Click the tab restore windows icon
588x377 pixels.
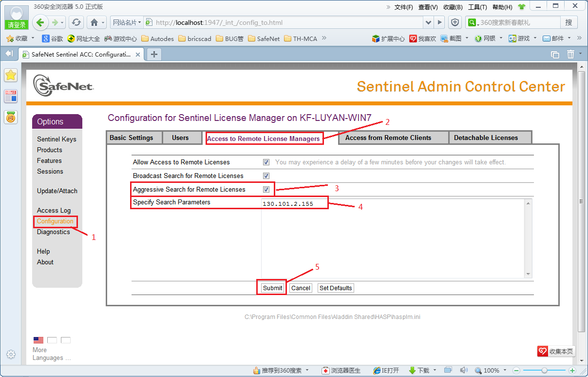pos(555,55)
